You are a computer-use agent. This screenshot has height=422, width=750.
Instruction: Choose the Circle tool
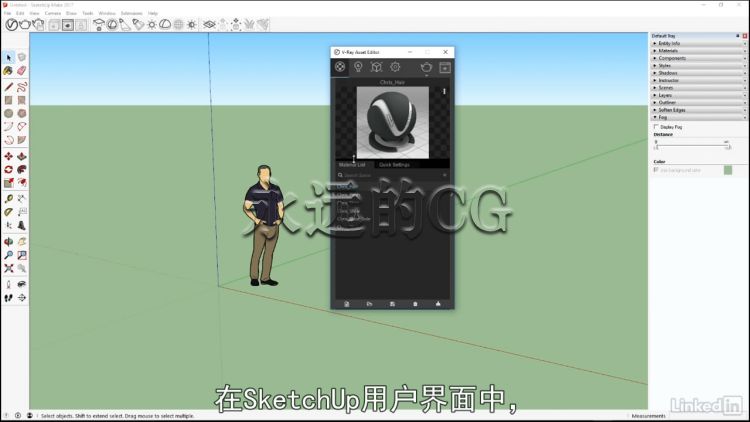coord(9,113)
